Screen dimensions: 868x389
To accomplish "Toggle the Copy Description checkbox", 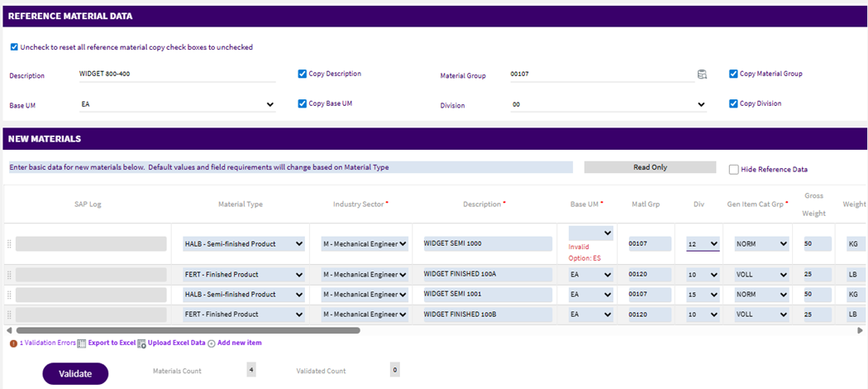I will pyautogui.click(x=303, y=74).
